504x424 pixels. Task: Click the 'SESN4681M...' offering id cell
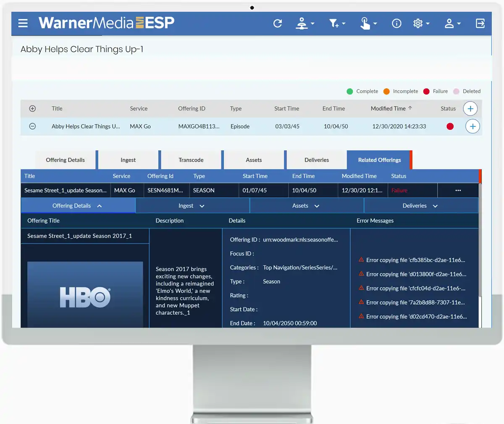pos(165,190)
